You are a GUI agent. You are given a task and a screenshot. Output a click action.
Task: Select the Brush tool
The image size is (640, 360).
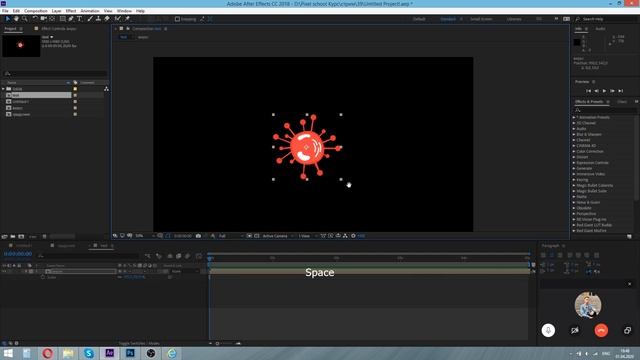(90, 19)
